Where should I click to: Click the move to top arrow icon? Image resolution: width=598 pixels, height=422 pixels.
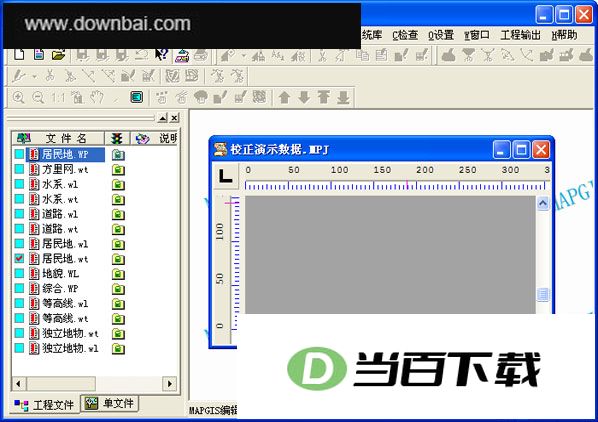[323, 97]
